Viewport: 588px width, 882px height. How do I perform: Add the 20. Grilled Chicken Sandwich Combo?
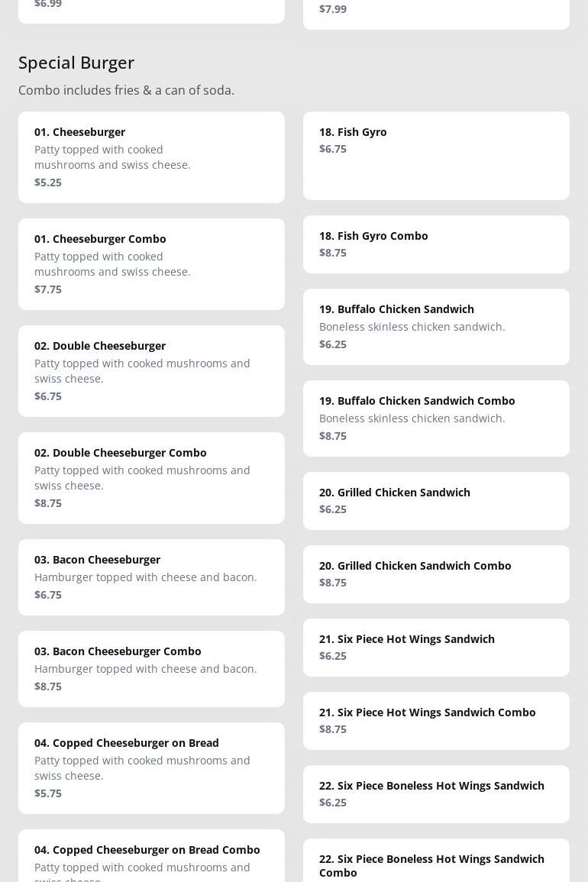436,574
